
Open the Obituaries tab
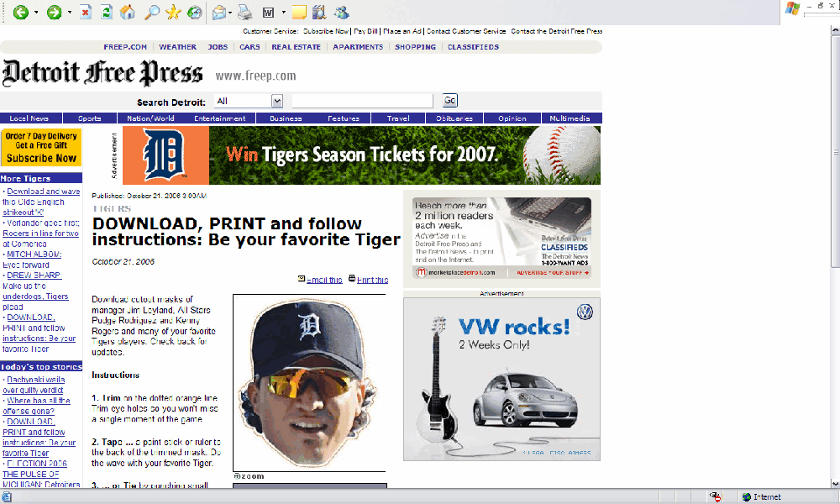tap(454, 118)
